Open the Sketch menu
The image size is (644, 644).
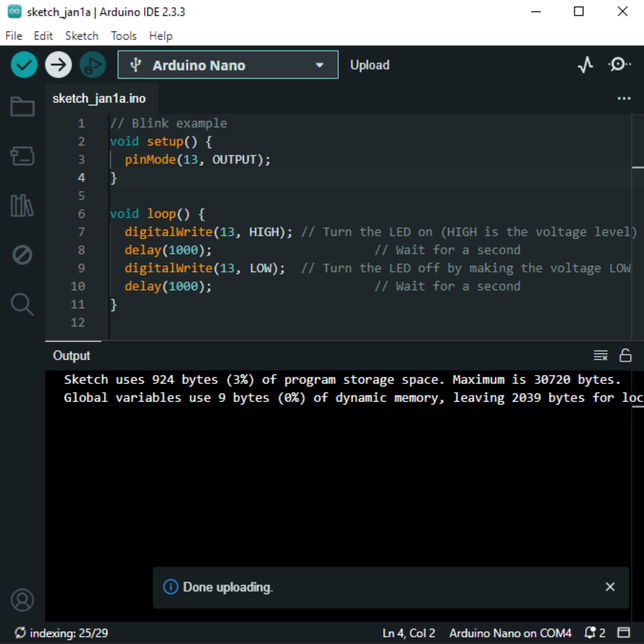tap(82, 36)
